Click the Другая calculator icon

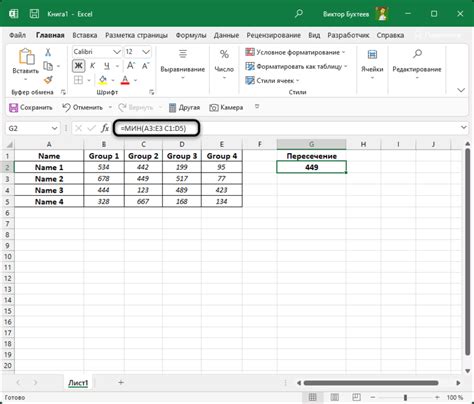[x=172, y=108]
